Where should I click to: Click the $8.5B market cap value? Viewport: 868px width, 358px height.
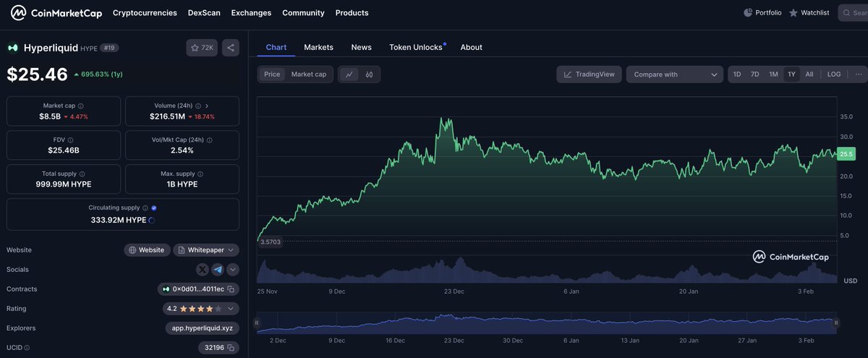click(x=50, y=116)
